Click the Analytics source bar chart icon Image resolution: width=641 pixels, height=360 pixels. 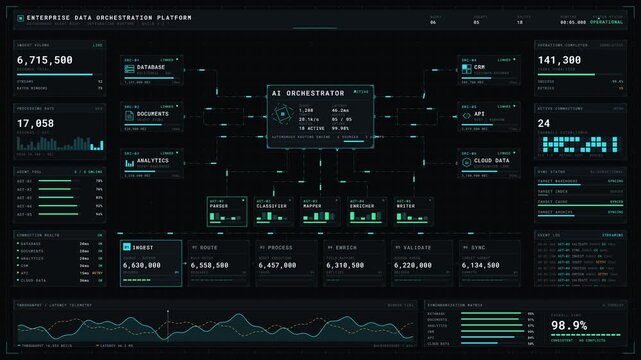click(129, 163)
